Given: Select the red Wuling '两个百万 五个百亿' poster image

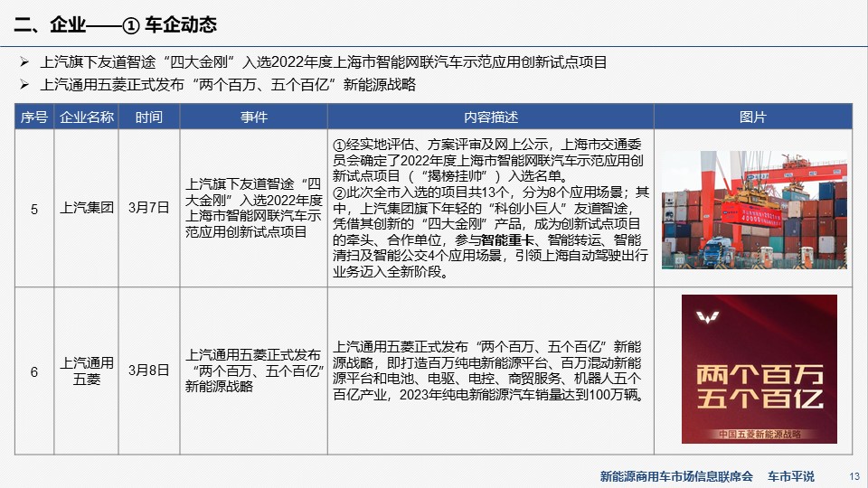Looking at the screenshot, I should (759, 369).
